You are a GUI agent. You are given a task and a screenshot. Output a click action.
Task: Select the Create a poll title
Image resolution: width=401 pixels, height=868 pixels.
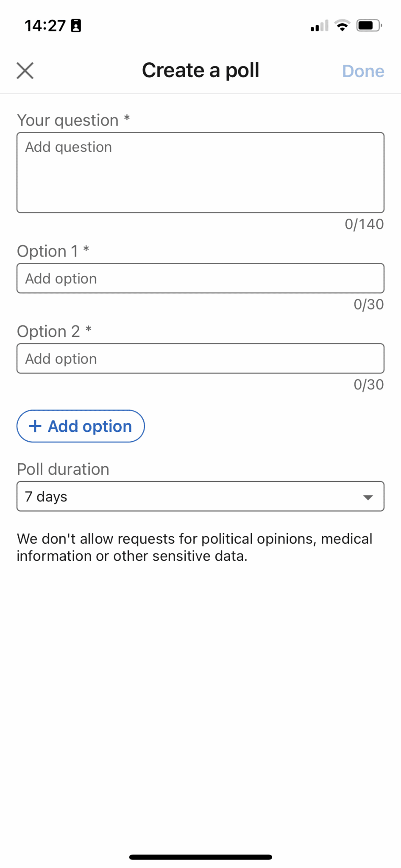[200, 70]
